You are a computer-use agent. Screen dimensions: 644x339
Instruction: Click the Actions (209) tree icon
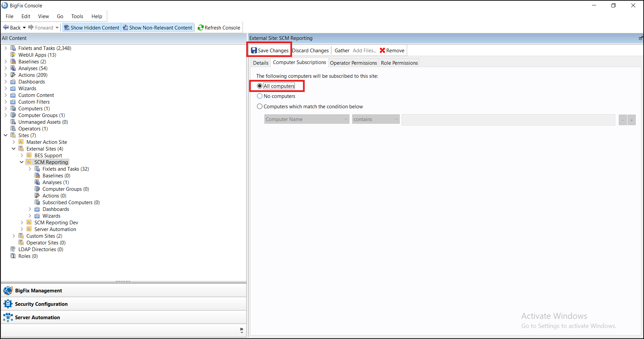[x=13, y=75]
